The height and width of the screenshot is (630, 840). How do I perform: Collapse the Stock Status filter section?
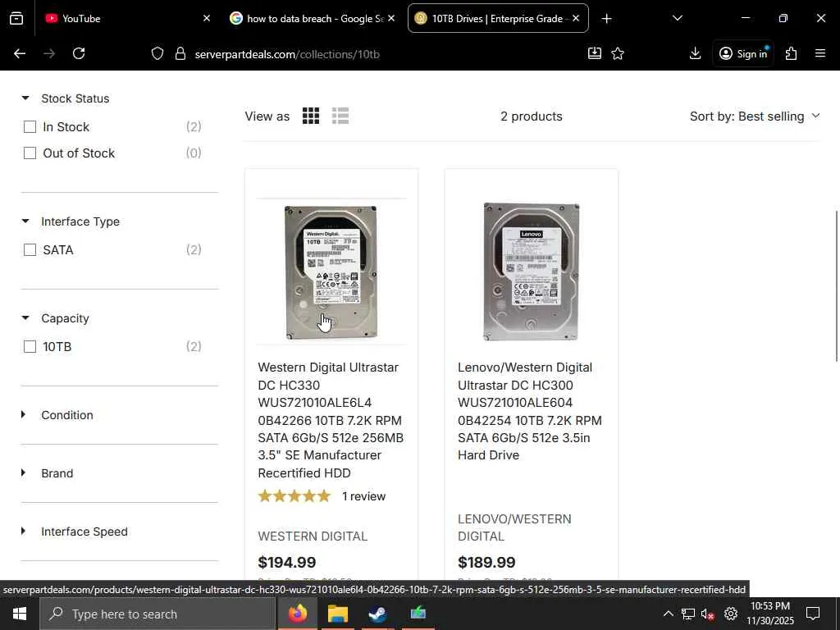coord(25,98)
